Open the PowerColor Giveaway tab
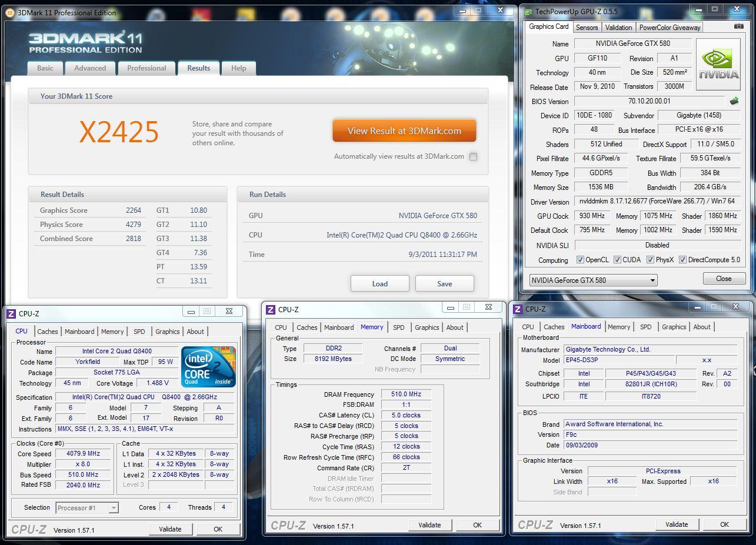756x545 pixels. 670,28
